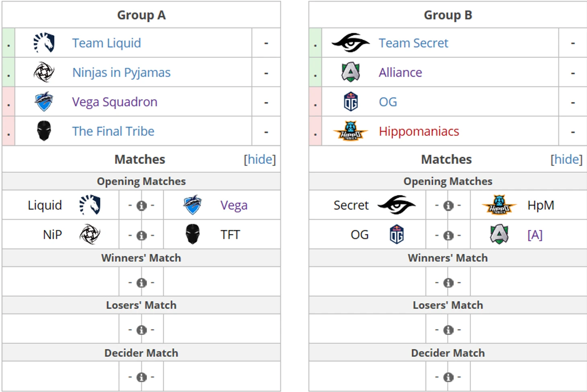This screenshot has width=587, height=392.
Task: Open info icon for Secret vs HpM match
Action: [448, 206]
